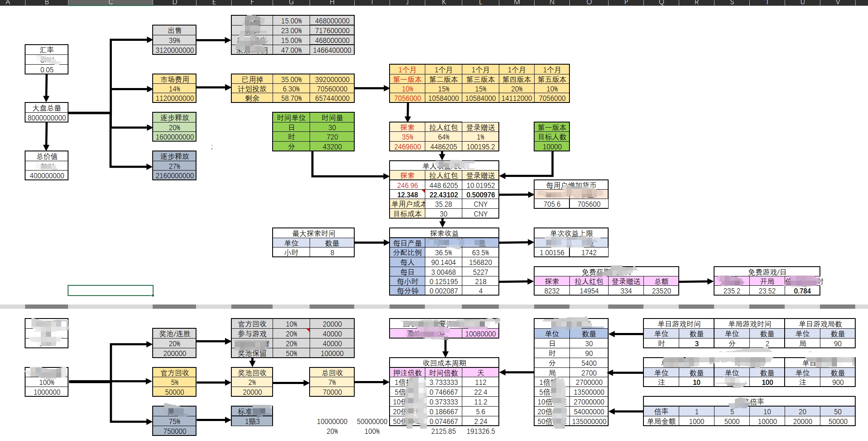Image resolution: width=868 pixels, height=441 pixels.
Task: Click the bold 0.784 cell
Action: coord(802,291)
